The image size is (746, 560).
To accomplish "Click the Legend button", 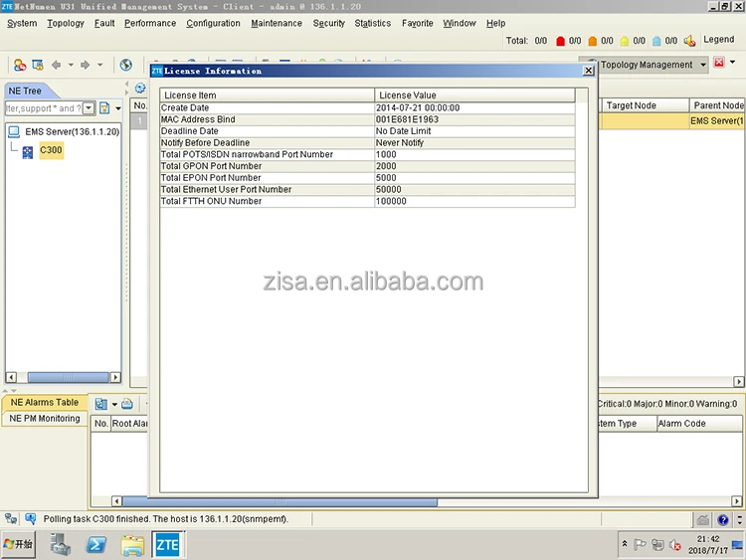I will click(x=718, y=40).
